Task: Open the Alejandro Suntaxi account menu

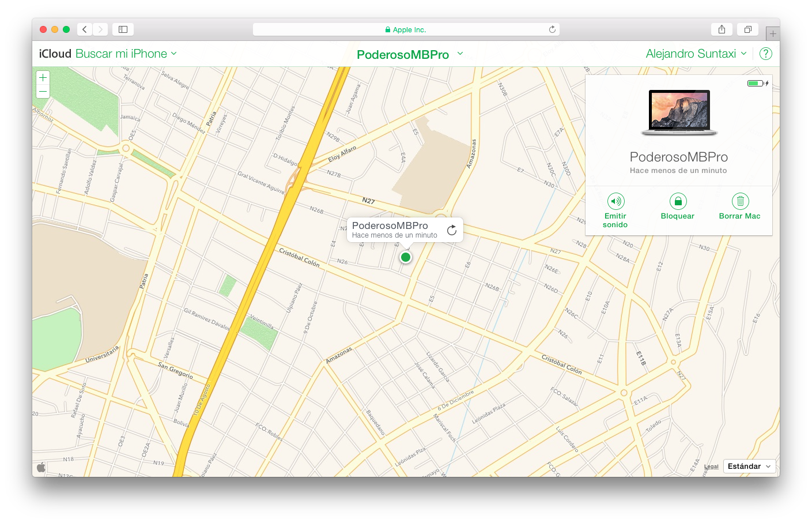Action: [x=696, y=54]
